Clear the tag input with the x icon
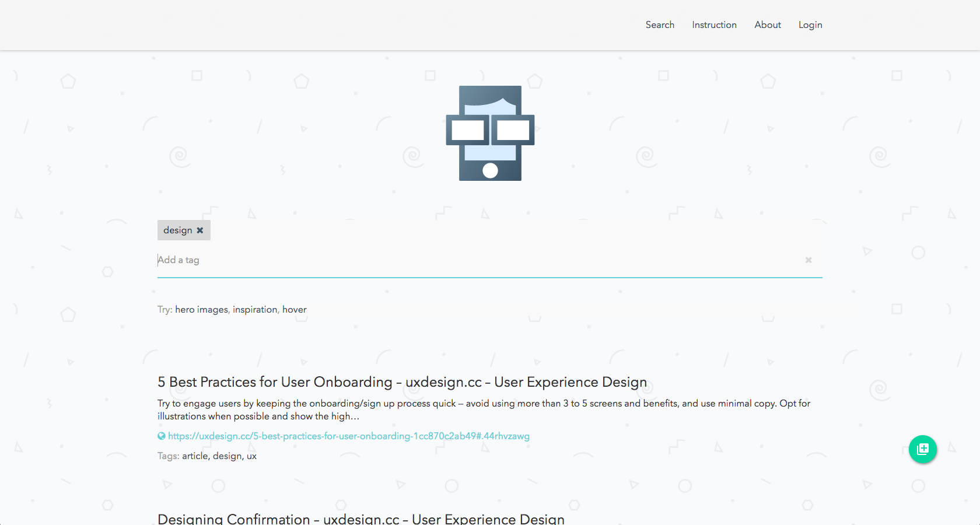 (808, 260)
